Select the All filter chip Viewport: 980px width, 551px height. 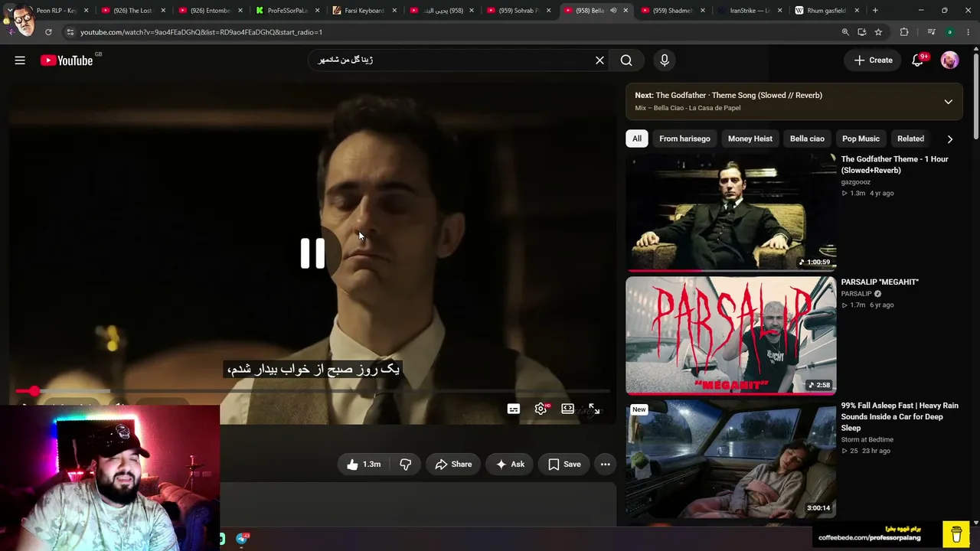tap(637, 139)
